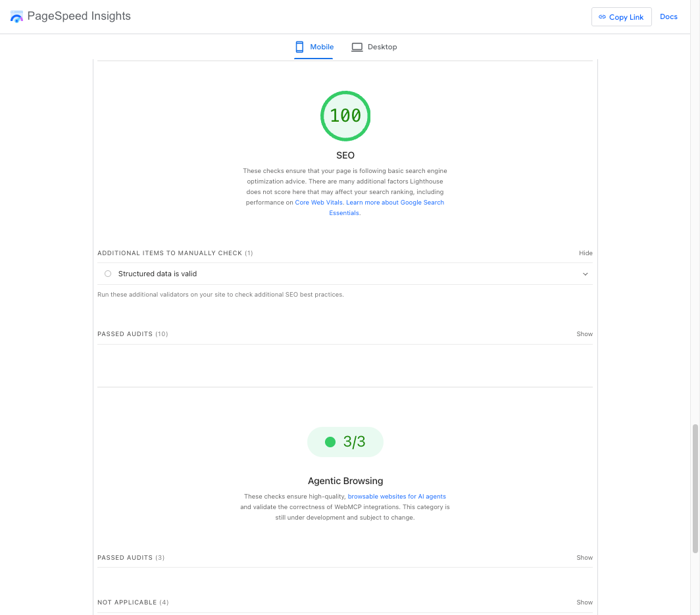Hide additional items to manually check
Viewport: 700px width, 615px height.
586,253
